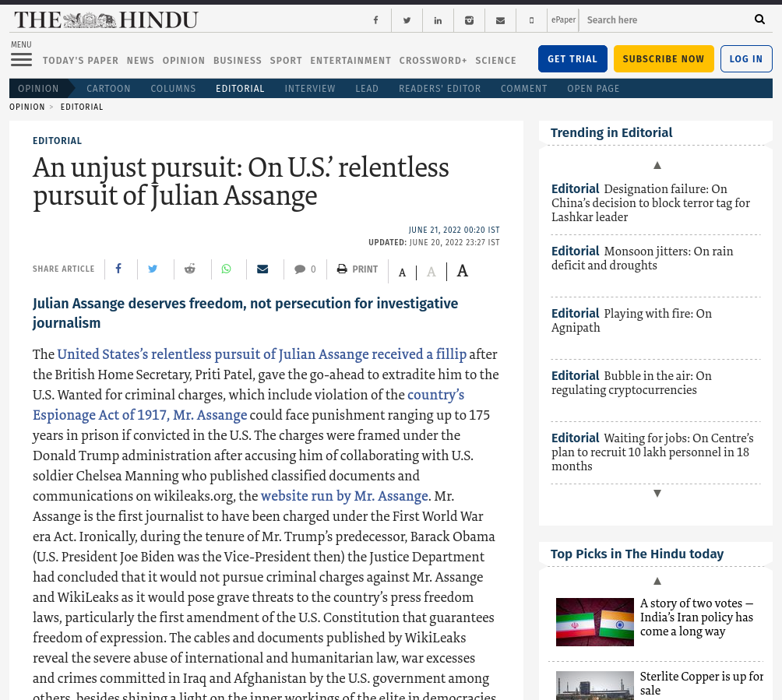Open 'Playing with fire: On Agnipath' editorial
Screen dimensions: 782x700
tap(632, 320)
